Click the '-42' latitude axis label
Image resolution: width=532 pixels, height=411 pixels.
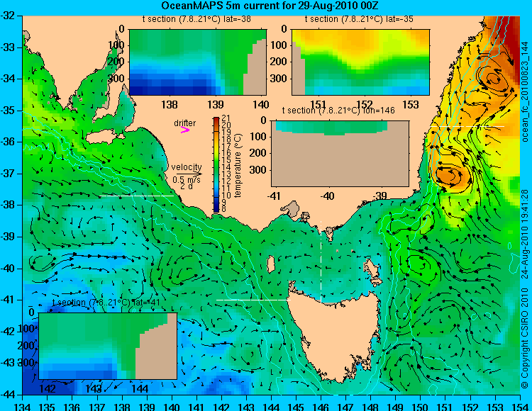pos(9,332)
